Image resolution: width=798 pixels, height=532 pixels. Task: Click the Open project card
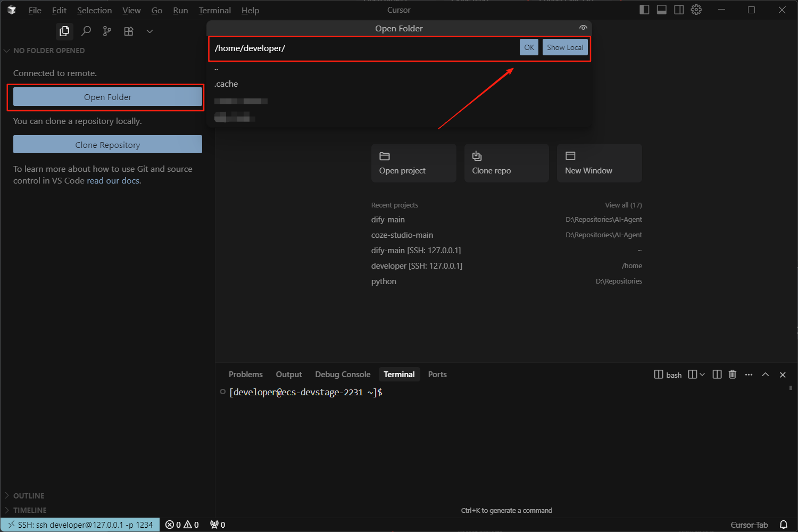414,163
